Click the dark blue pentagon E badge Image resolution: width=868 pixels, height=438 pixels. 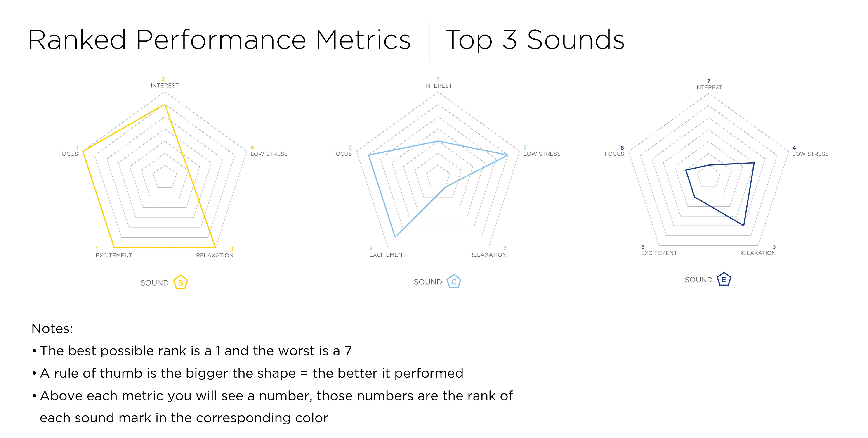[724, 280]
